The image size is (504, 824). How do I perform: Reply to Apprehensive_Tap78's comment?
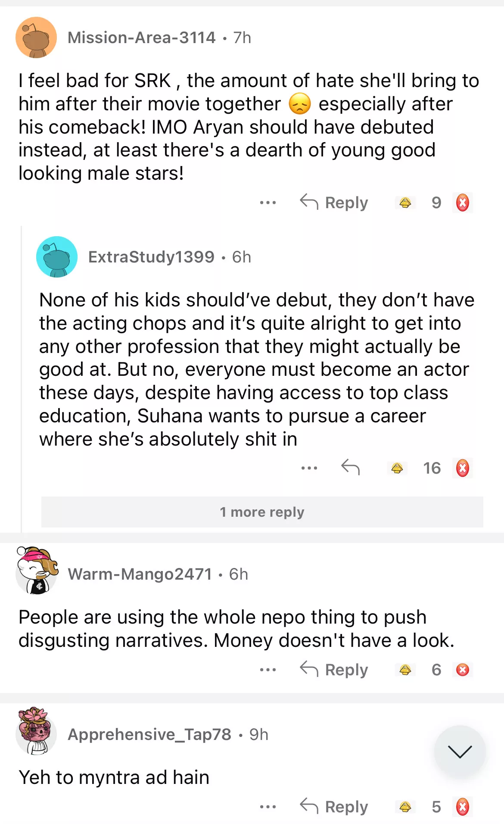[334, 807]
